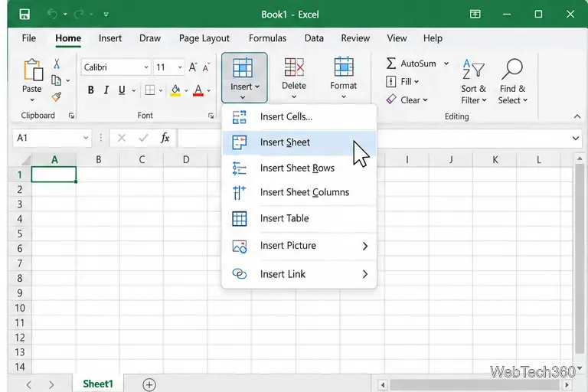Switch to the Insert ribbon tab
Viewport: 588px width, 392px height.
click(x=110, y=38)
